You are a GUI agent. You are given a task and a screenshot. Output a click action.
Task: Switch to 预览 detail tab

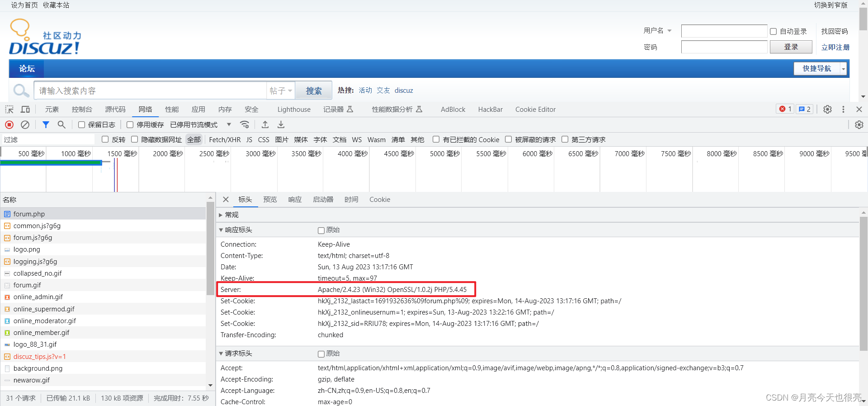click(270, 200)
